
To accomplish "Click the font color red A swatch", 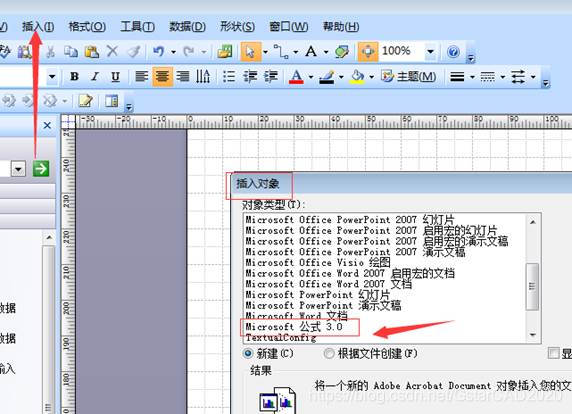I will 296,77.
